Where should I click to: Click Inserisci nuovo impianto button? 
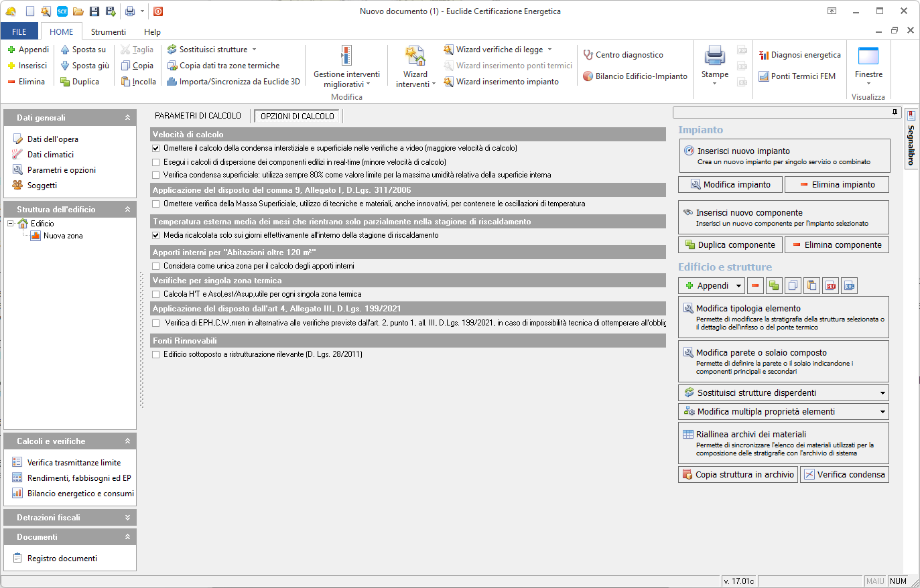click(x=784, y=156)
